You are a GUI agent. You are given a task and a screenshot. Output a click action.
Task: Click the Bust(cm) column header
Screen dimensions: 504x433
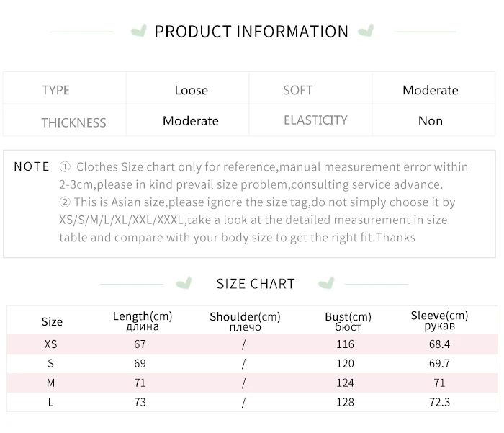coord(348,321)
